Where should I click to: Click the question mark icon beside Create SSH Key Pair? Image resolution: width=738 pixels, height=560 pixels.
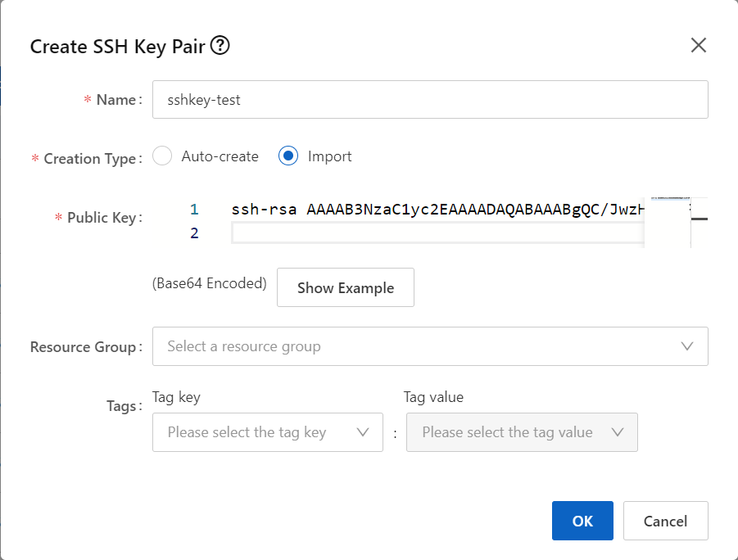tap(220, 46)
